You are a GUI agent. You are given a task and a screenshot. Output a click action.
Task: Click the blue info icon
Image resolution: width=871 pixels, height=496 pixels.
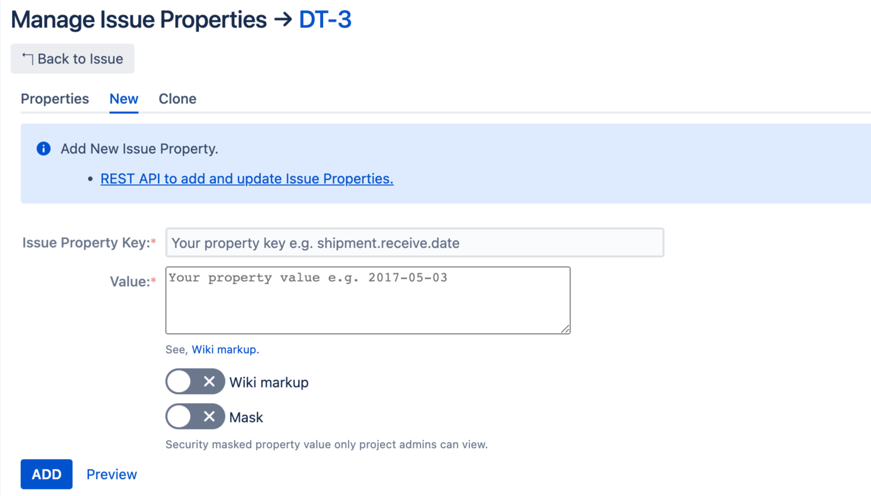[43, 149]
